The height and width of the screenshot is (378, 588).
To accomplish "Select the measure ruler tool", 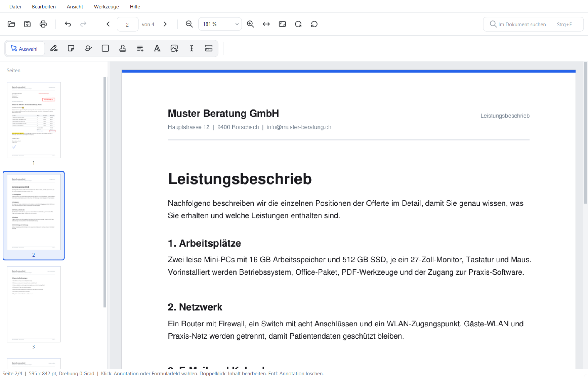I will tap(209, 48).
